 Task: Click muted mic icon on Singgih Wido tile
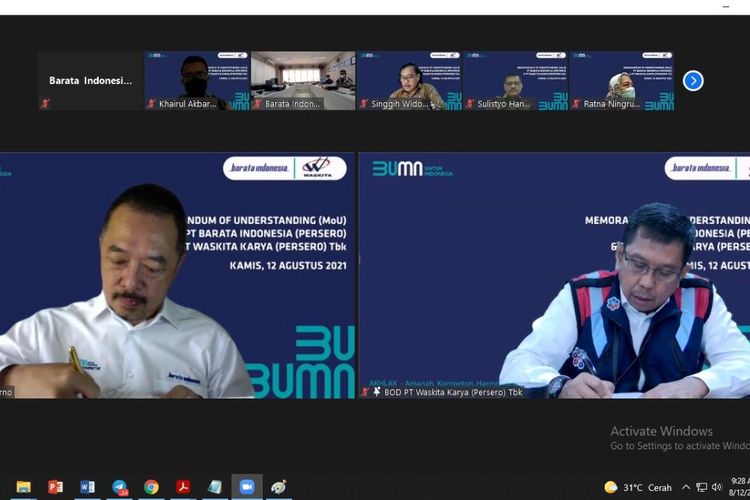click(364, 103)
